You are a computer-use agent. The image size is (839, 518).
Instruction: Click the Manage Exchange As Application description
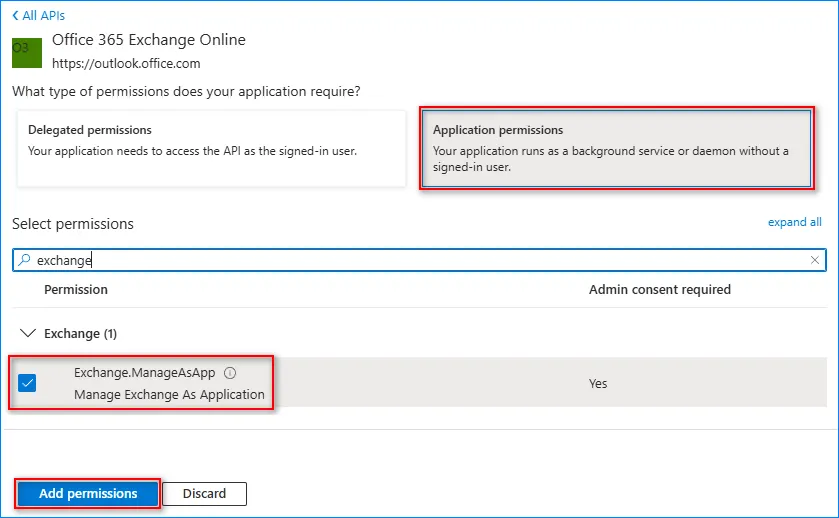tap(169, 394)
